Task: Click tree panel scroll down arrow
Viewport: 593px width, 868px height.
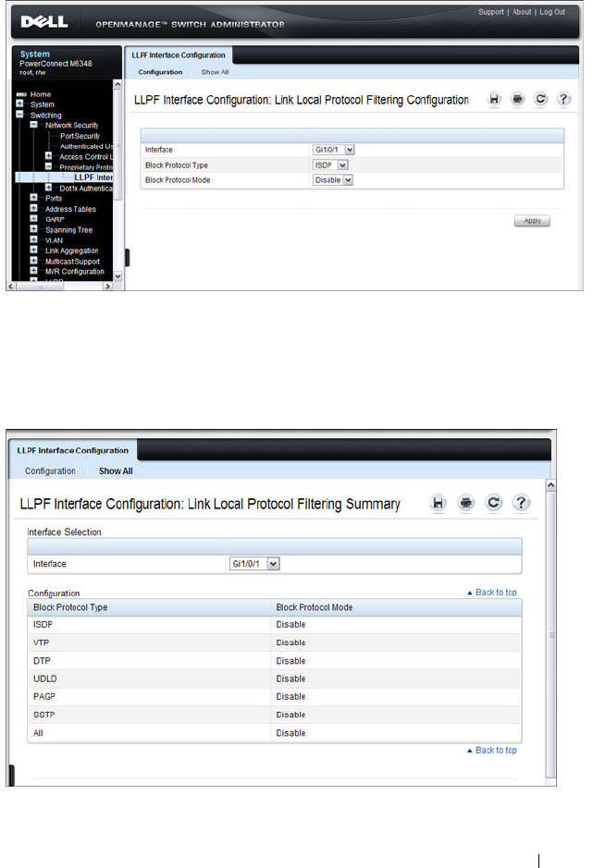Action: tap(117, 275)
